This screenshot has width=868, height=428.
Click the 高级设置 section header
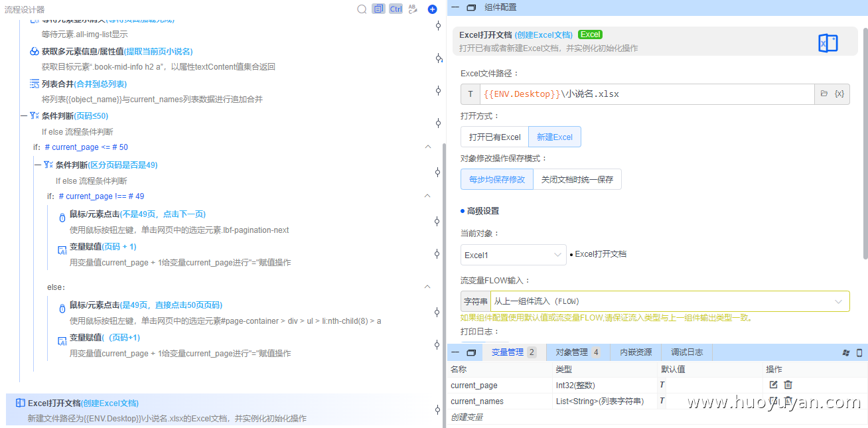(x=483, y=211)
